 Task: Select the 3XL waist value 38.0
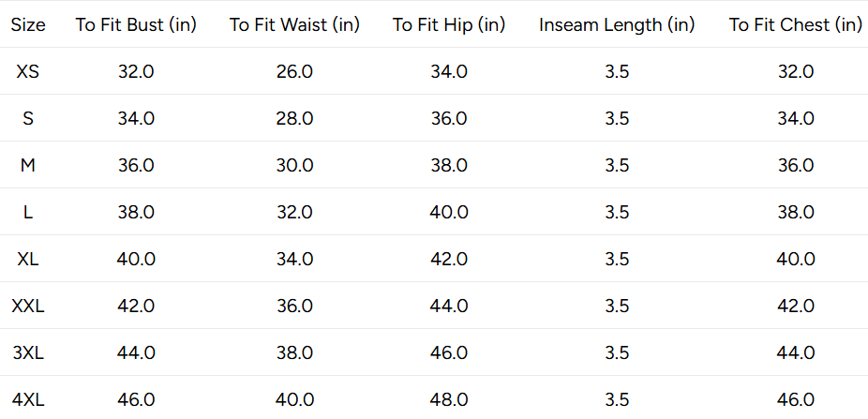pyautogui.click(x=294, y=353)
